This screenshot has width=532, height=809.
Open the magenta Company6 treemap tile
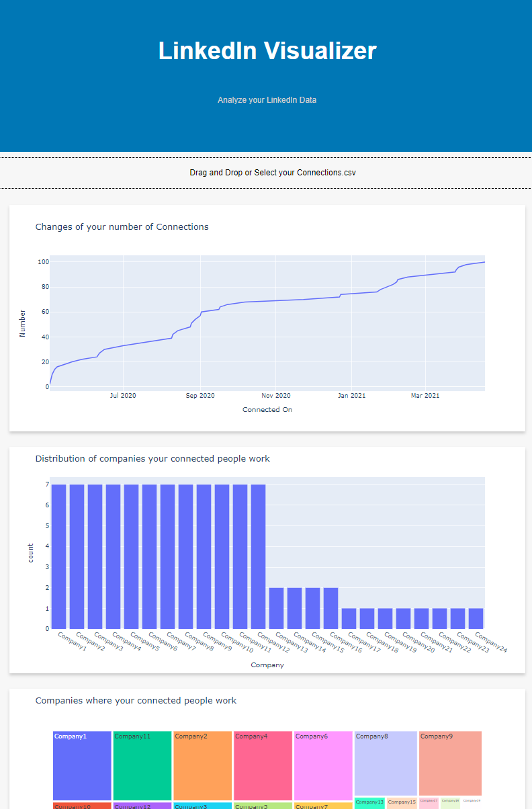pos(323,766)
